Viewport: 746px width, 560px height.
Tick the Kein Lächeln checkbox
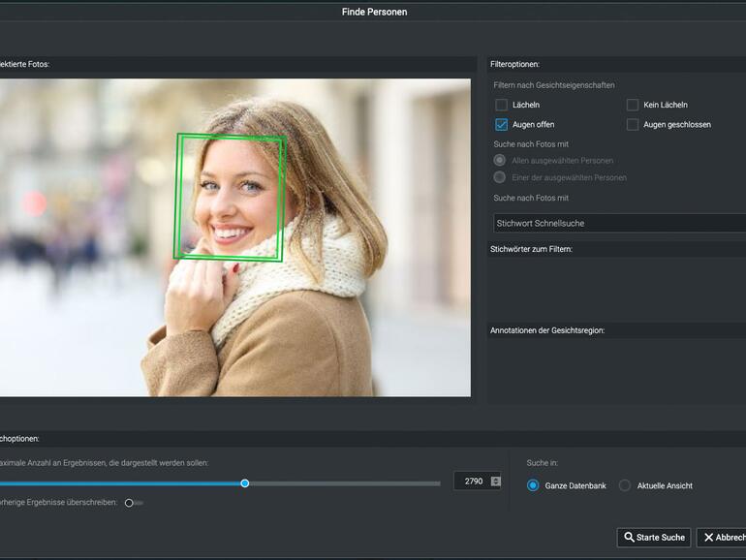pos(633,105)
